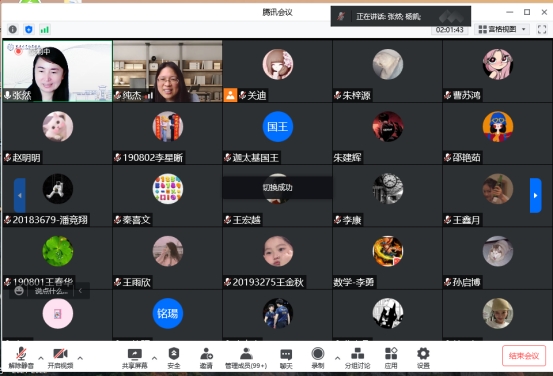This screenshot has width=553, height=376.
Task: Open the Share Screen tool
Action: tap(134, 358)
